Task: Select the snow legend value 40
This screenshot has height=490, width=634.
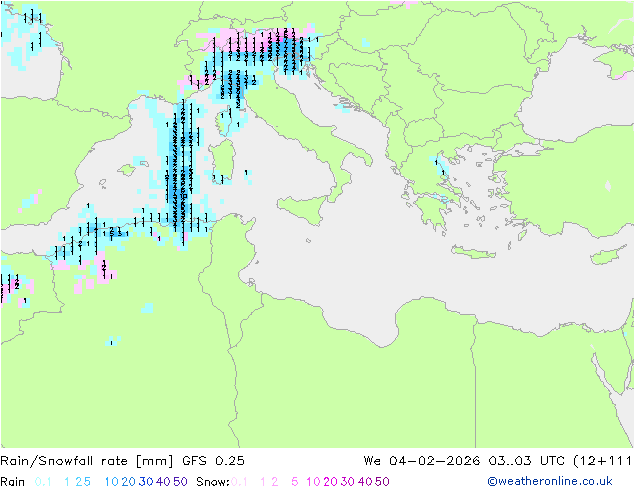Action: [365, 482]
